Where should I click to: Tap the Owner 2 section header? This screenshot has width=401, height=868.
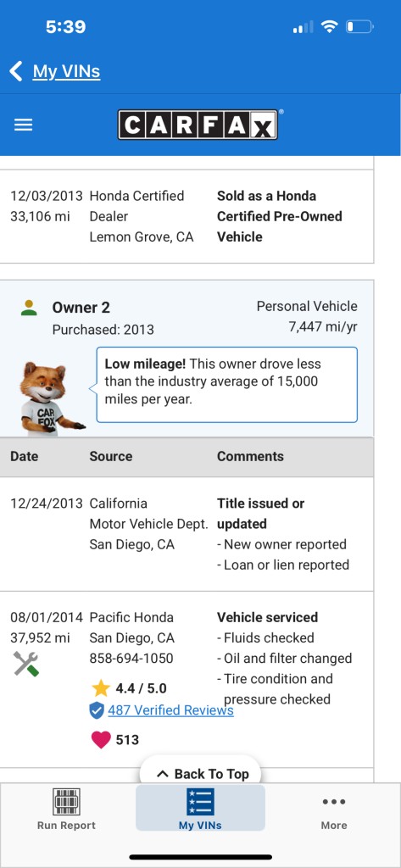tap(187, 317)
